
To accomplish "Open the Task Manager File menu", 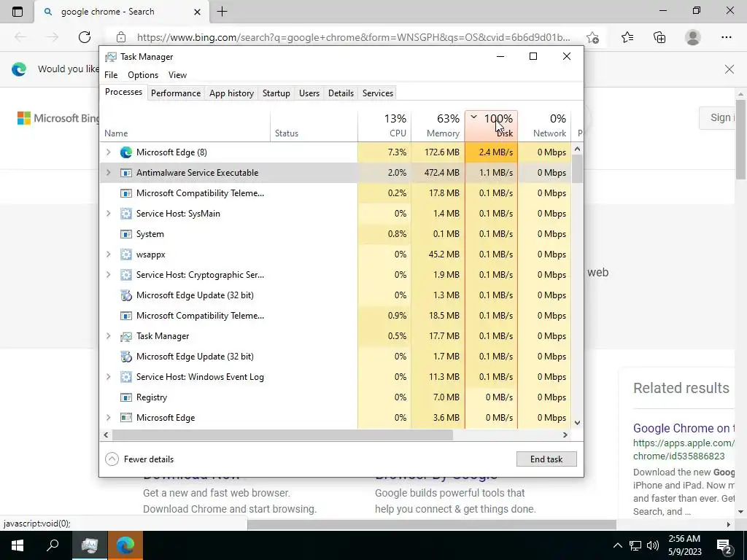I will [x=111, y=75].
